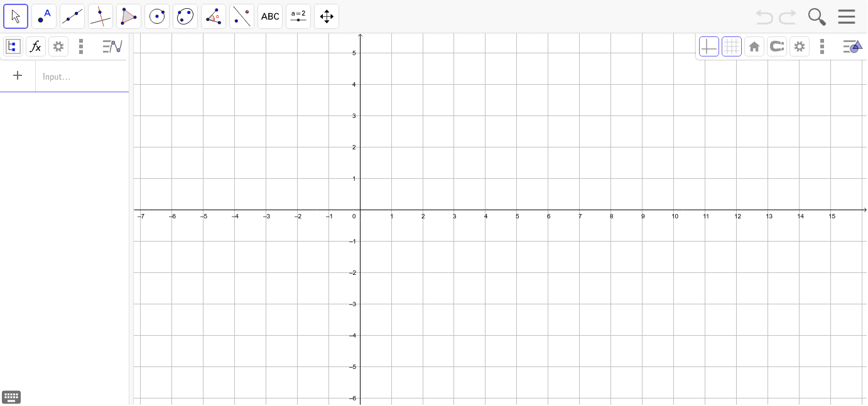The image size is (868, 406).
Task: Toggle the Graphics style bar icon
Action: coord(852,46)
